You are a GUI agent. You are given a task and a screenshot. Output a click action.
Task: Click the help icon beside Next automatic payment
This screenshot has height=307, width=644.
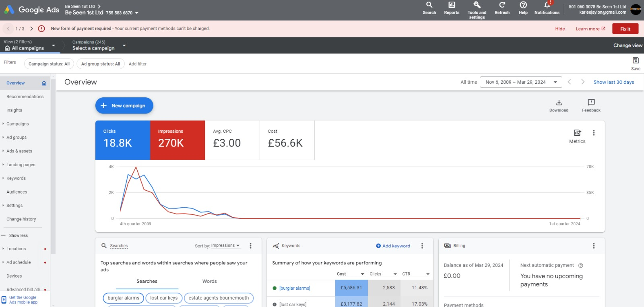[580, 266]
